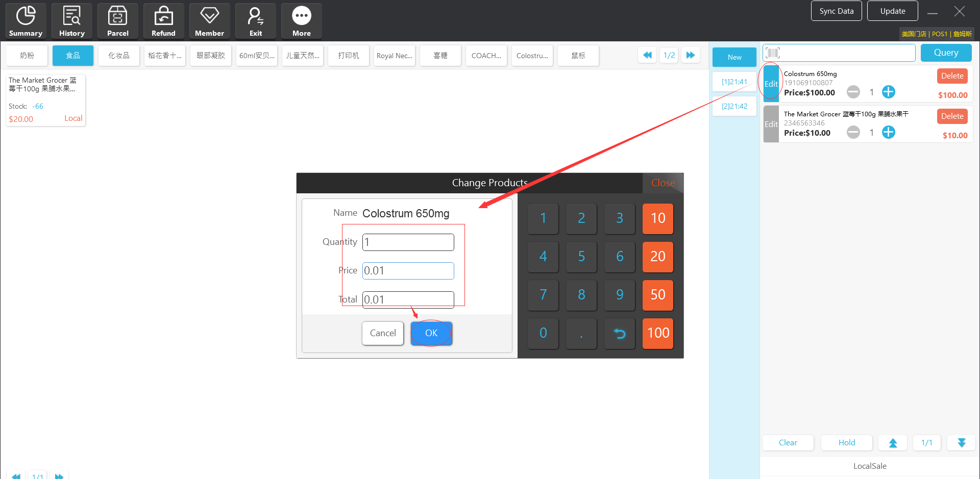
Task: Go to previous category page arrow
Action: (x=647, y=55)
